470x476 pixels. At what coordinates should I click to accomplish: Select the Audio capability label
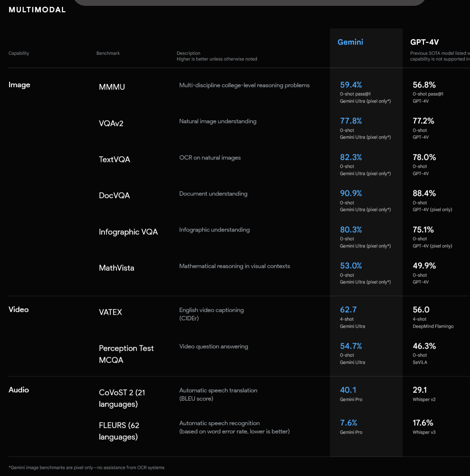(19, 390)
